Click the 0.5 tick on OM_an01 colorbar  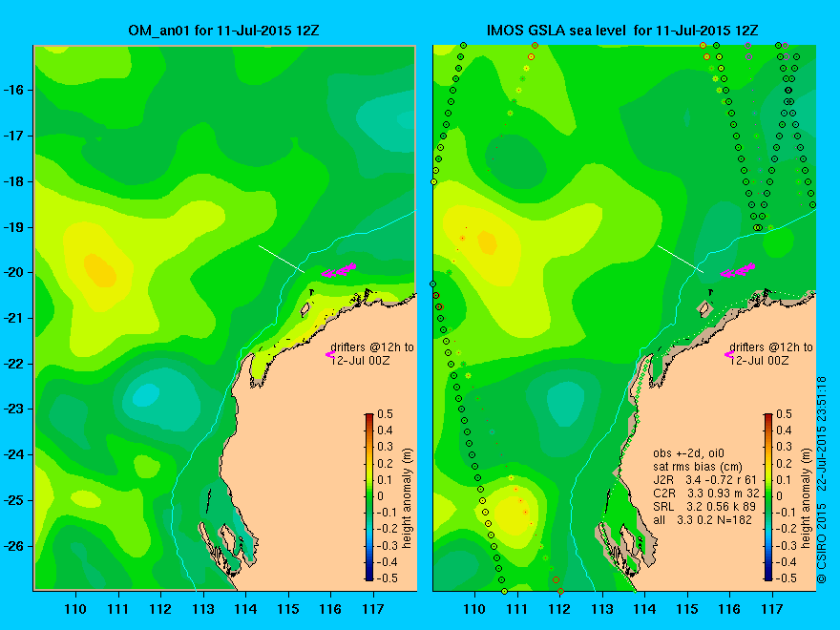coord(385,414)
